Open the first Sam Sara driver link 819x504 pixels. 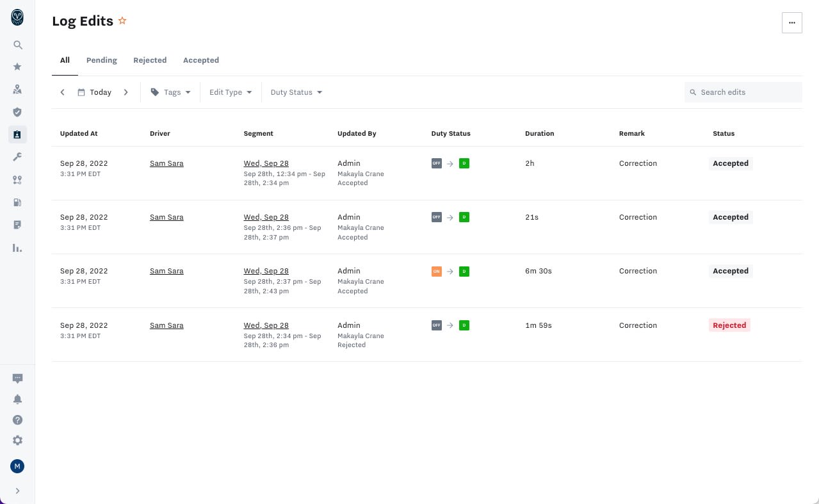(x=166, y=163)
